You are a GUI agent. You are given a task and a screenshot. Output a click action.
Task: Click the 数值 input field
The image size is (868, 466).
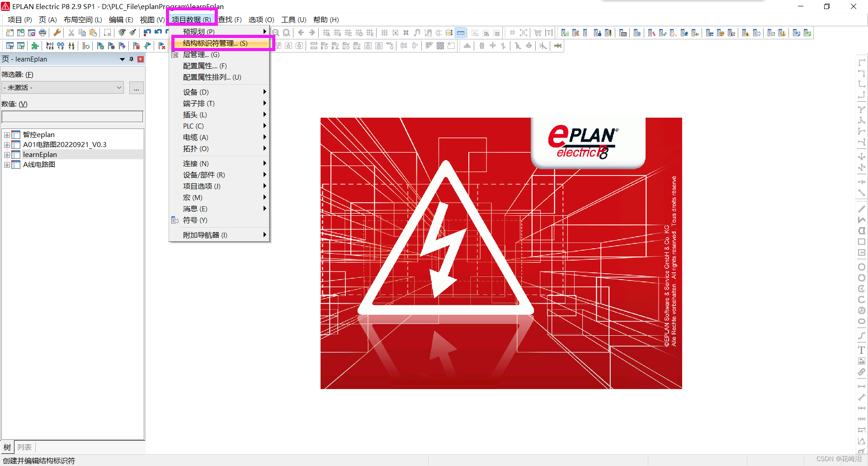(72, 117)
